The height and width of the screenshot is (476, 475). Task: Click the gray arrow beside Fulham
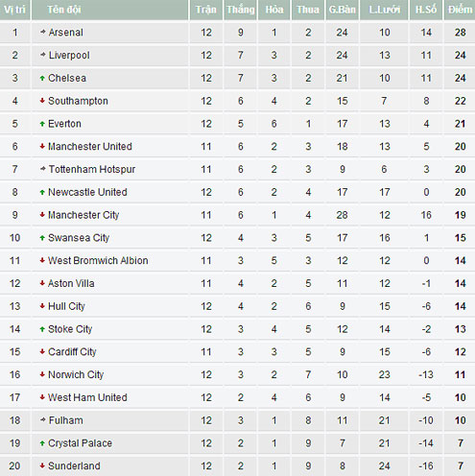click(43, 420)
